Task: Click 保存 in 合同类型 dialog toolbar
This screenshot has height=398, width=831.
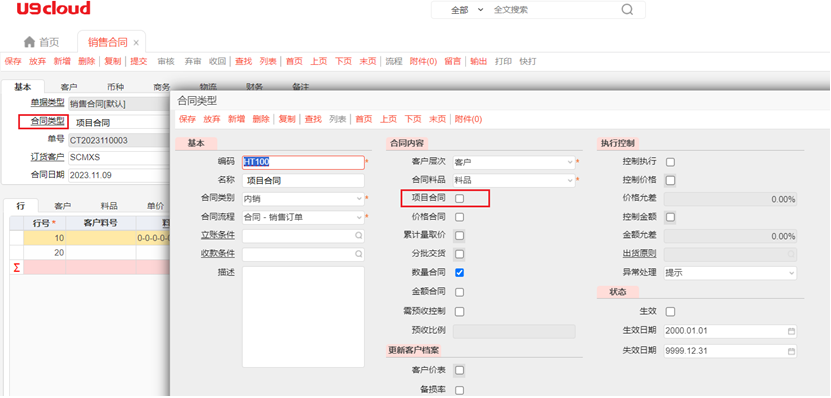Action: click(x=187, y=119)
